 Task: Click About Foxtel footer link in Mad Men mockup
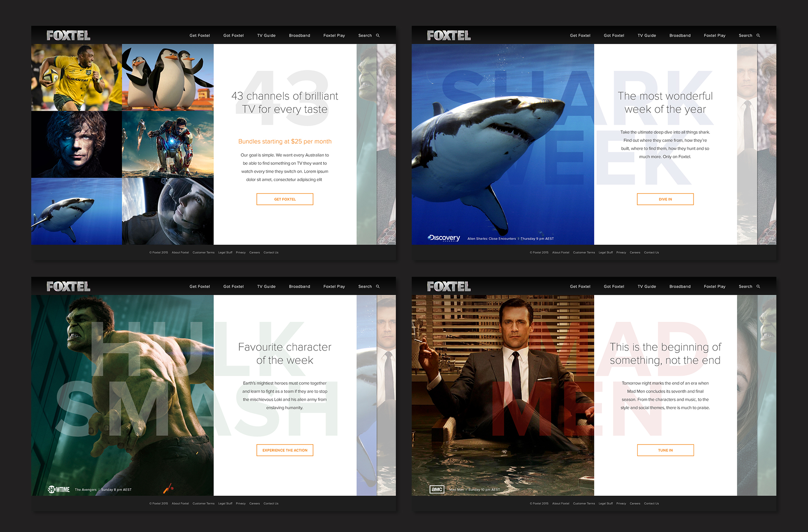click(561, 503)
